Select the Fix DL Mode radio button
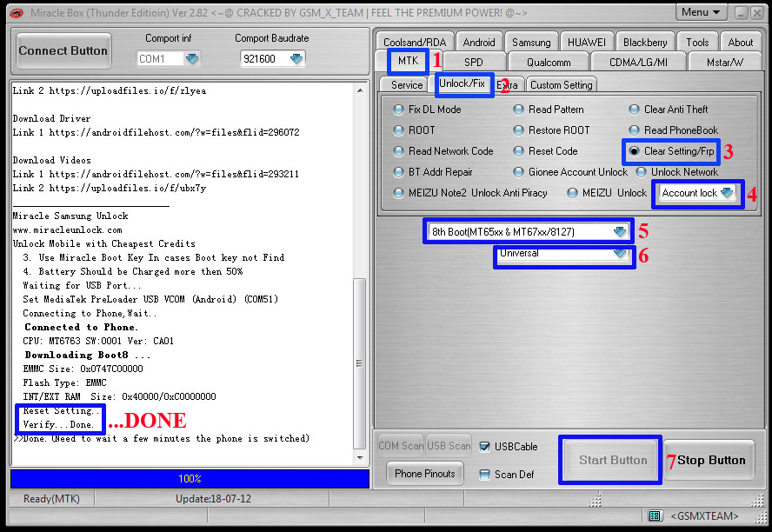The image size is (772, 532). (x=398, y=110)
